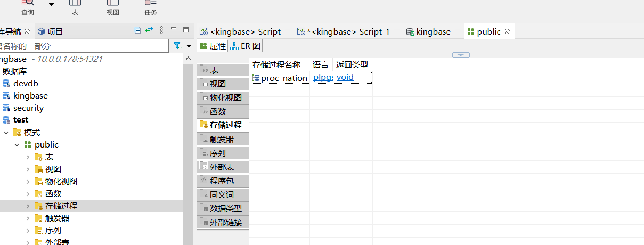Click the 视图 (View) toolbar icon
Image resolution: width=644 pixels, height=245 pixels.
112,4
